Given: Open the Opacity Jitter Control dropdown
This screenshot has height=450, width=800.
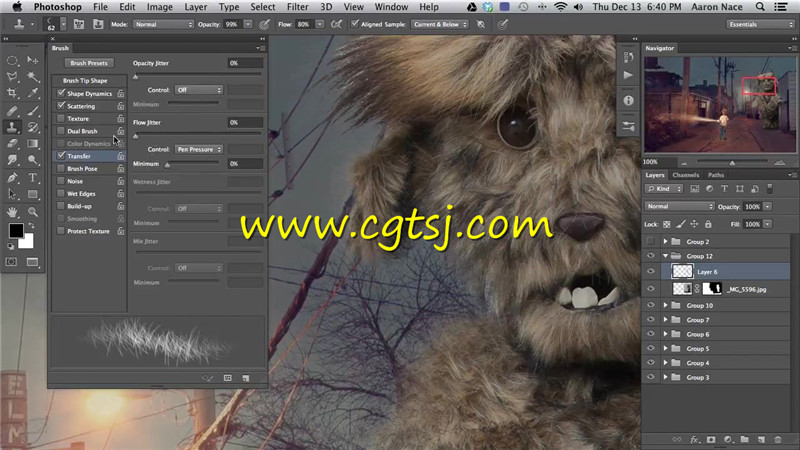Looking at the screenshot, I should coord(198,90).
